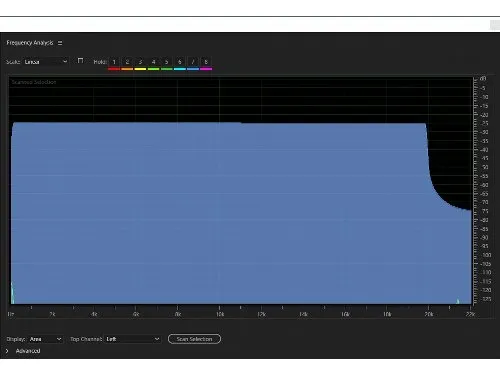Click Hold button 3 (yellow)
The image size is (500, 375).
pos(140,62)
